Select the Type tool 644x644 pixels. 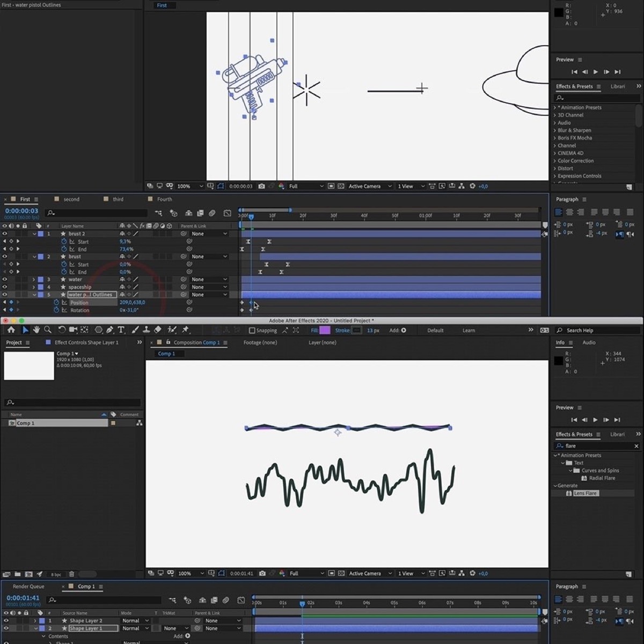pos(121,331)
